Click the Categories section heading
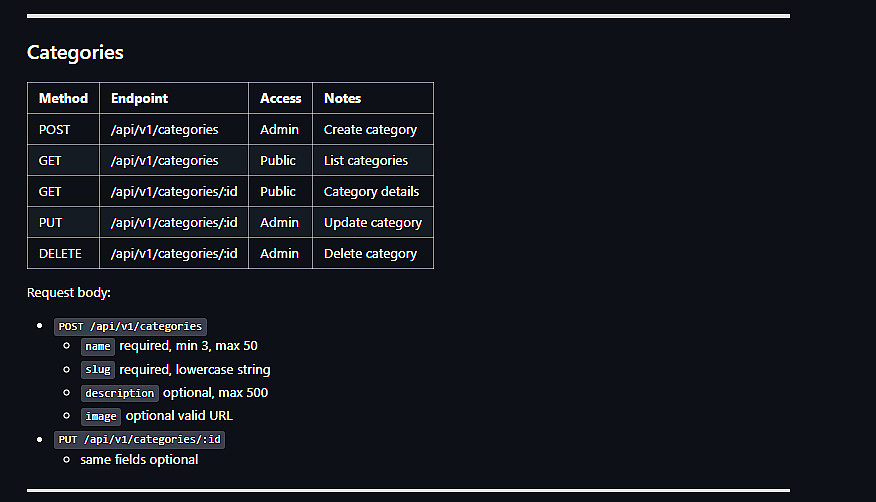 point(75,53)
